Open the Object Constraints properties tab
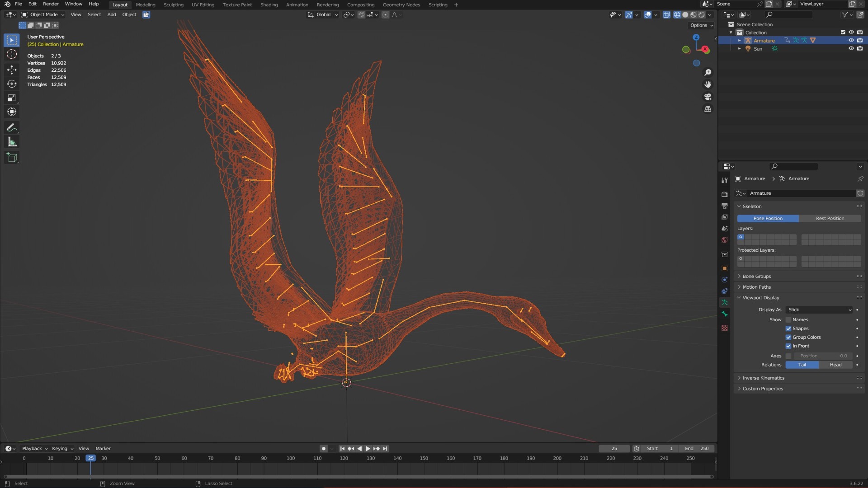Viewport: 868px width, 488px height. click(x=725, y=291)
